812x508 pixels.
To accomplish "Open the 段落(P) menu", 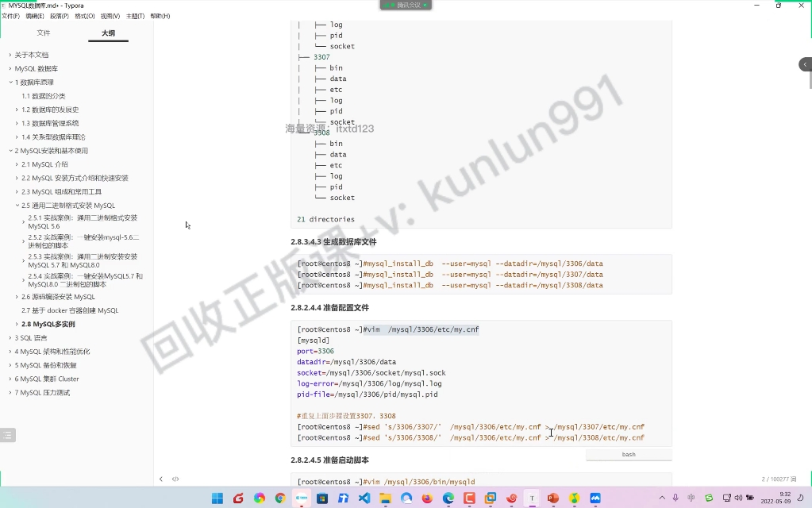I will pyautogui.click(x=59, y=16).
